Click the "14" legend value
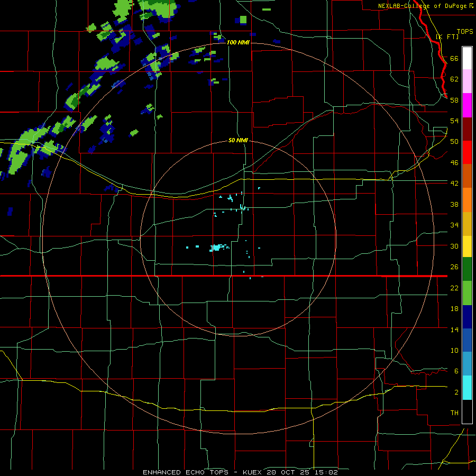 tap(454, 329)
